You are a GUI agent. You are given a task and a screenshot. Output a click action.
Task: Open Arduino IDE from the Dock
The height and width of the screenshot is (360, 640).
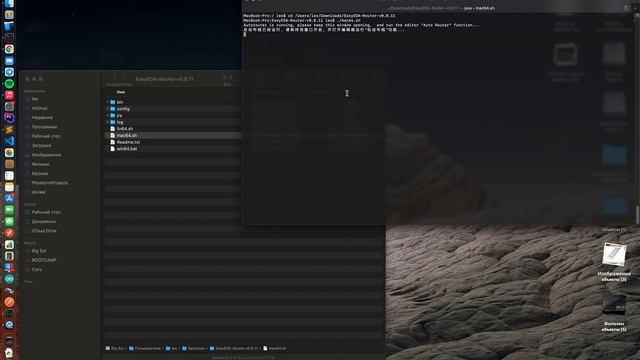[9, 279]
